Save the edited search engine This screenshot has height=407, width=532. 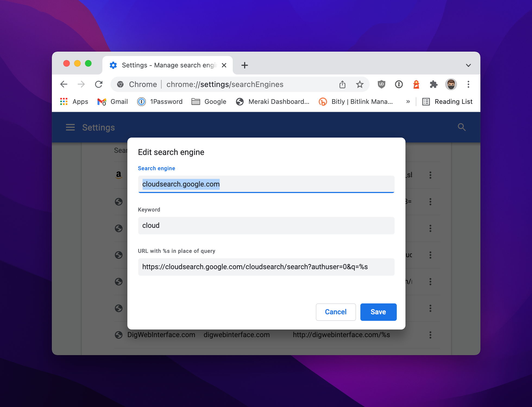coord(379,312)
